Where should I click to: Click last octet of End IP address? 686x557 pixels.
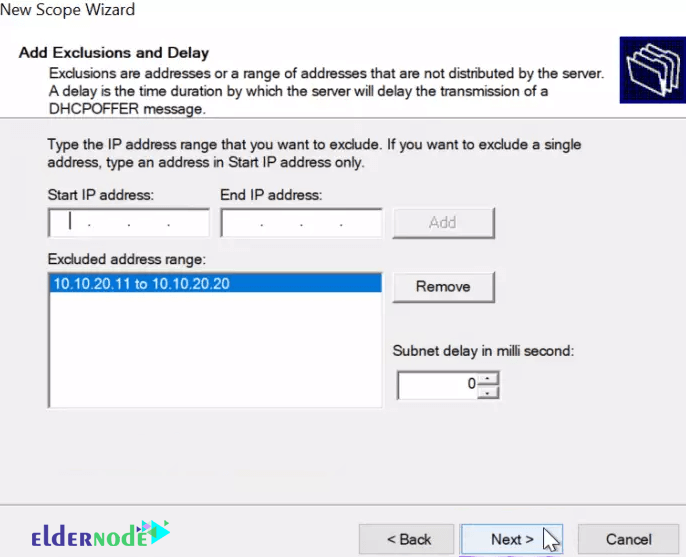coord(360,223)
